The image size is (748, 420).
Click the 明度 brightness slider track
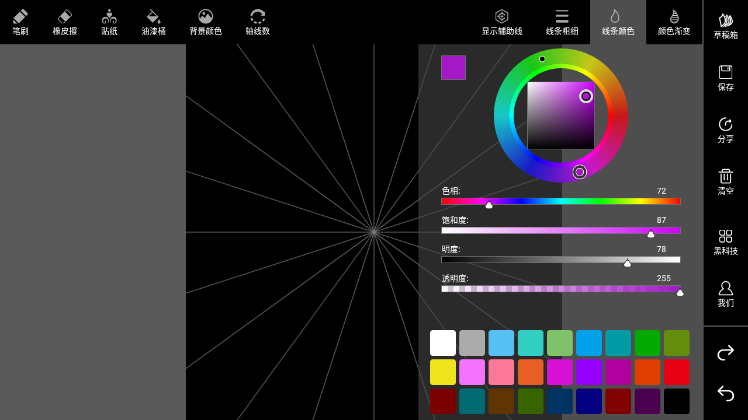[x=561, y=260]
